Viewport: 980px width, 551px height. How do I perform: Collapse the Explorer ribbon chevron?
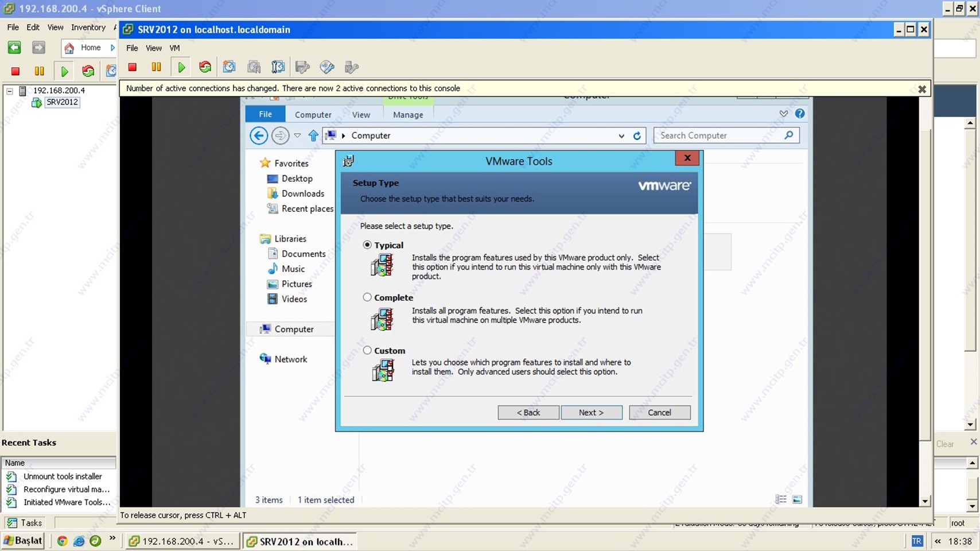[783, 114]
